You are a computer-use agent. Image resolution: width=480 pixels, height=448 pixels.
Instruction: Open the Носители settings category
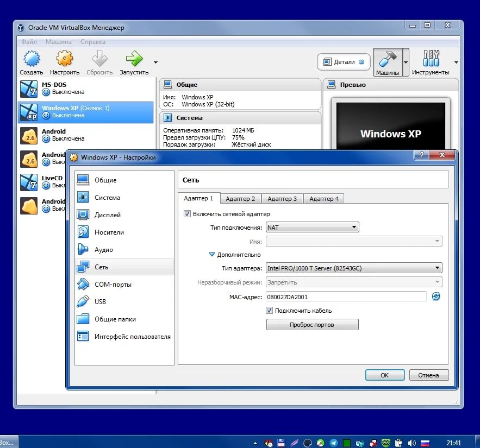(124, 232)
